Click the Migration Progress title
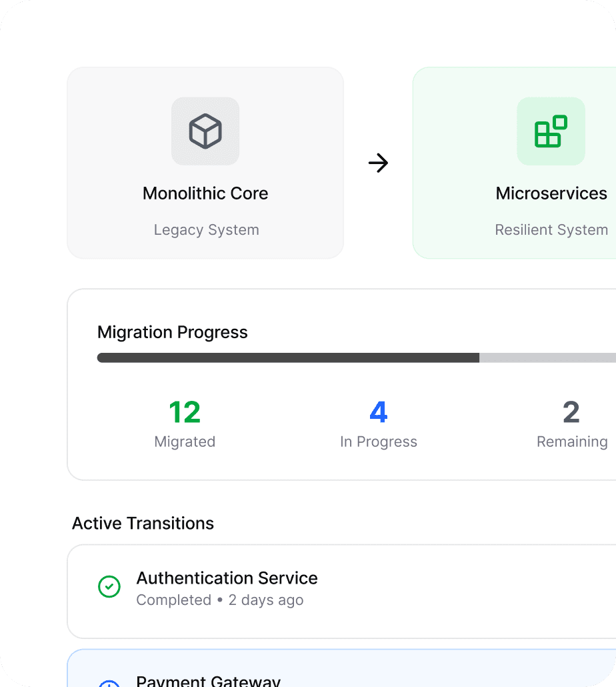The image size is (616, 687). pyautogui.click(x=173, y=332)
